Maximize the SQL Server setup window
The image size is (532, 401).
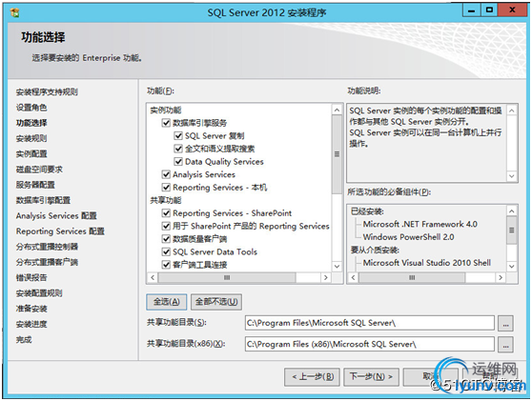tap(489, 10)
